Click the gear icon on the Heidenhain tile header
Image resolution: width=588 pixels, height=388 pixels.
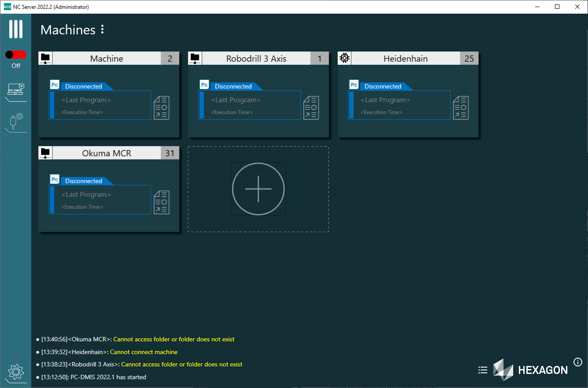(344, 58)
